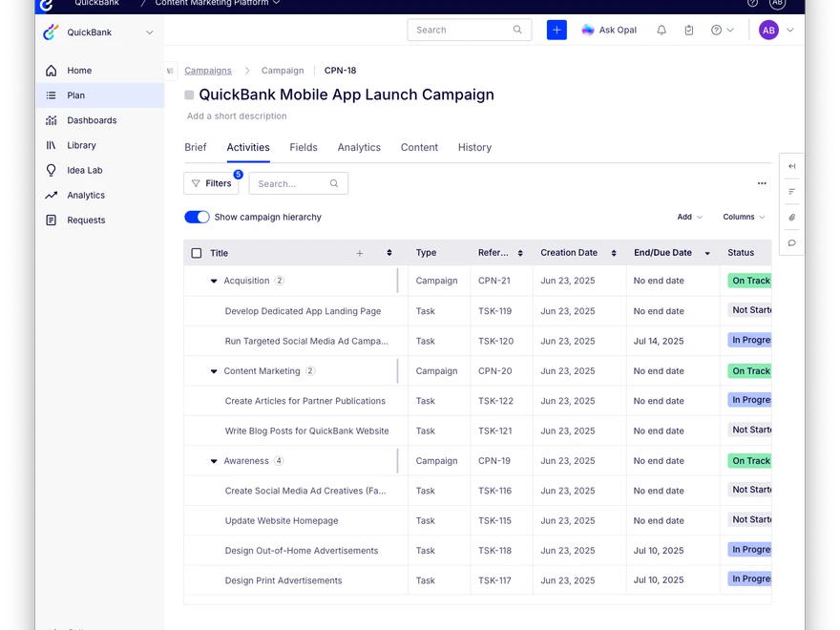
Task: Open attachments paperclip in right rail
Action: tap(791, 217)
